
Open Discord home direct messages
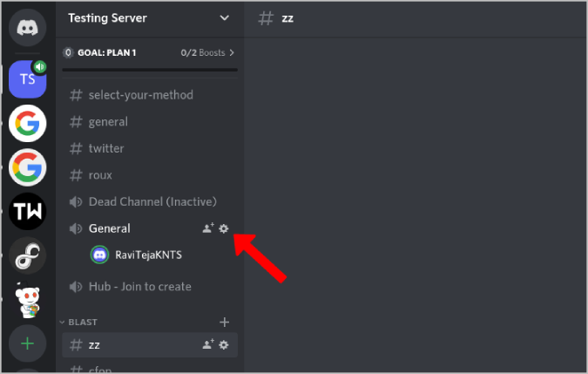coord(27,26)
